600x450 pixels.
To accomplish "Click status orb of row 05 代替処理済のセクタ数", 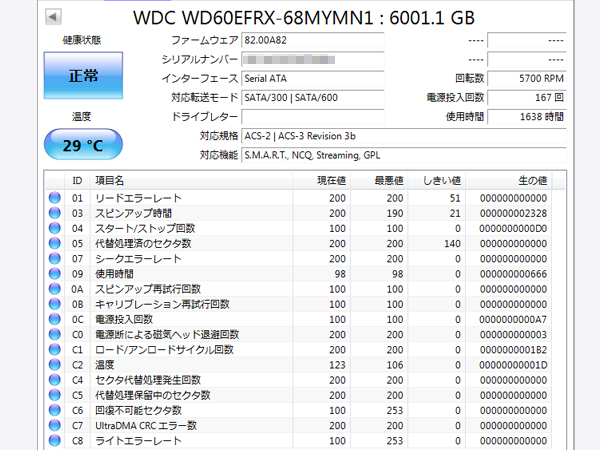I will point(55,243).
